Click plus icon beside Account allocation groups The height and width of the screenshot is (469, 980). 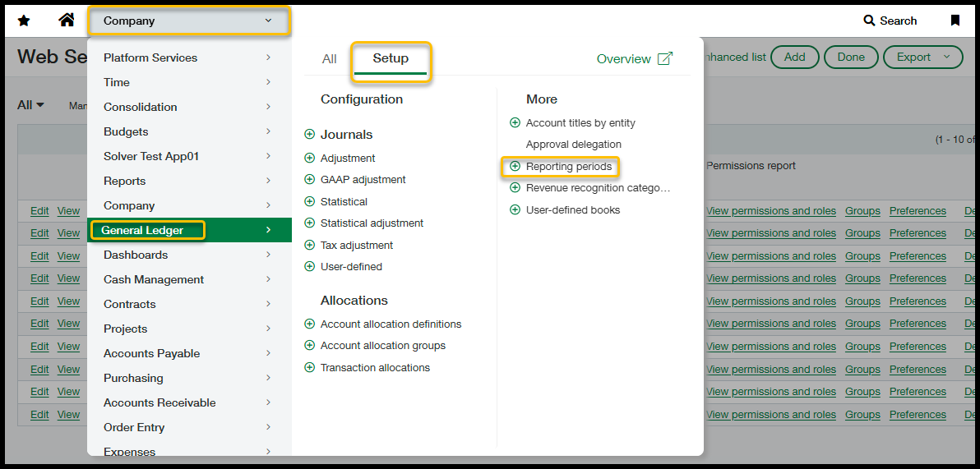pyautogui.click(x=310, y=346)
